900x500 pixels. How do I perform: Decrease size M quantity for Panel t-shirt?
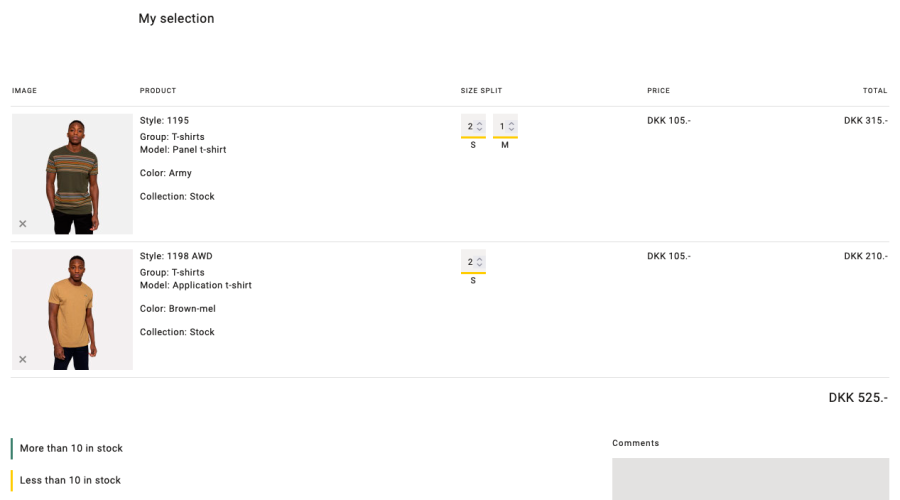pos(512,130)
